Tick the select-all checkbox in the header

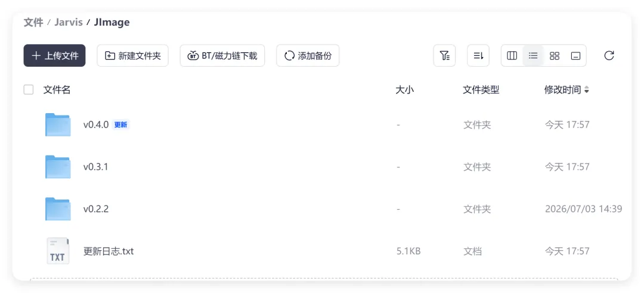click(29, 89)
